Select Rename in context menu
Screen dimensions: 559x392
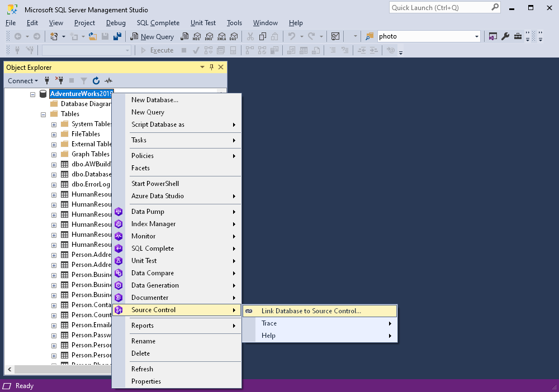coord(177,341)
